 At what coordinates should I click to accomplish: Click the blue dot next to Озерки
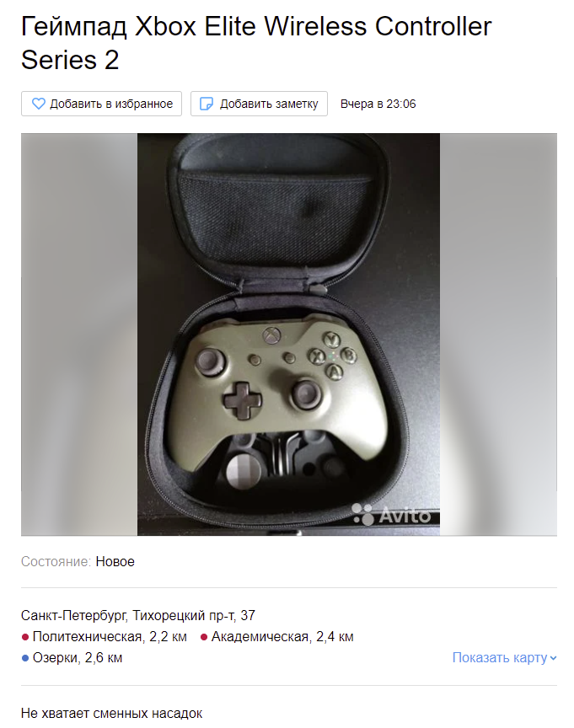click(x=25, y=658)
